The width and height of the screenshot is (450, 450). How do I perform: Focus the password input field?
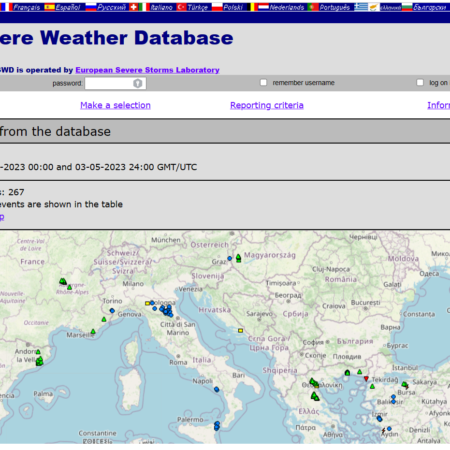pos(115,83)
